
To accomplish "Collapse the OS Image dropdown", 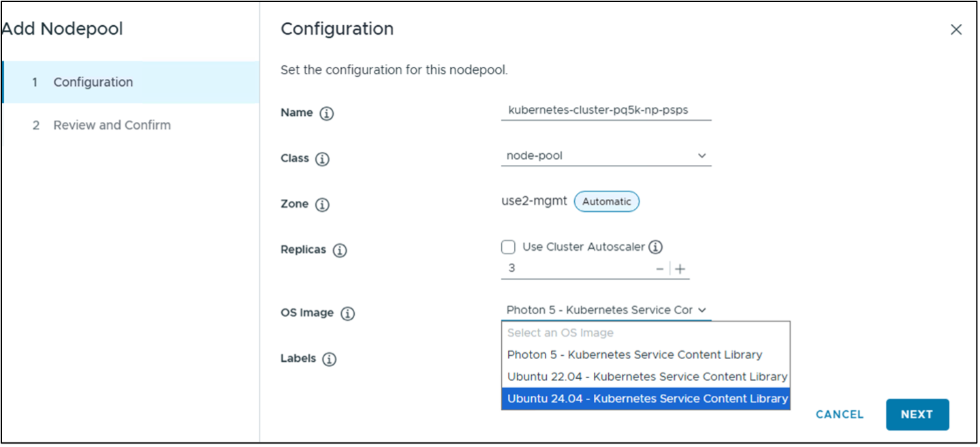I will (606, 310).
